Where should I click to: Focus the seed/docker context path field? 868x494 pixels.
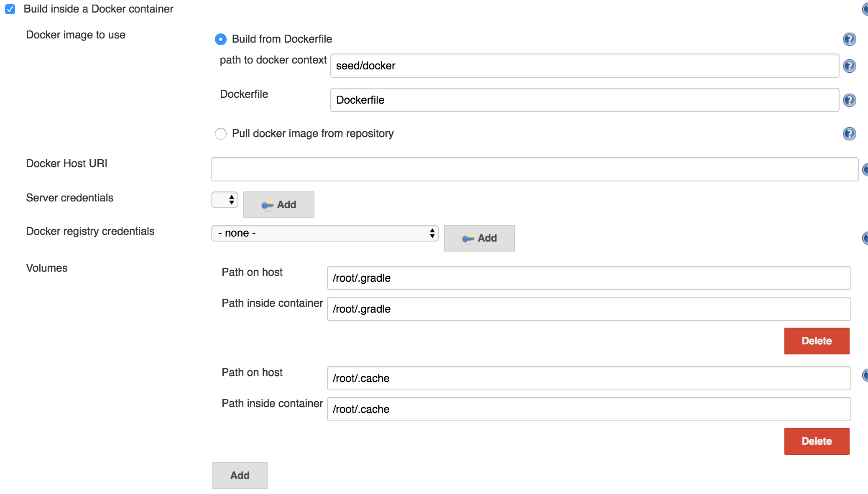(584, 66)
